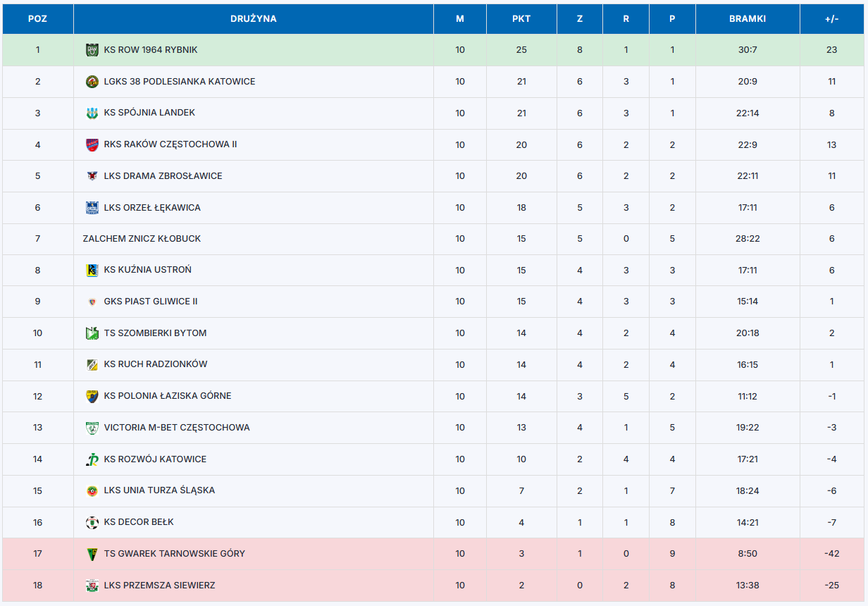Click the Podlesianka Katowice team logo
The width and height of the screenshot is (868, 606).
tap(92, 82)
